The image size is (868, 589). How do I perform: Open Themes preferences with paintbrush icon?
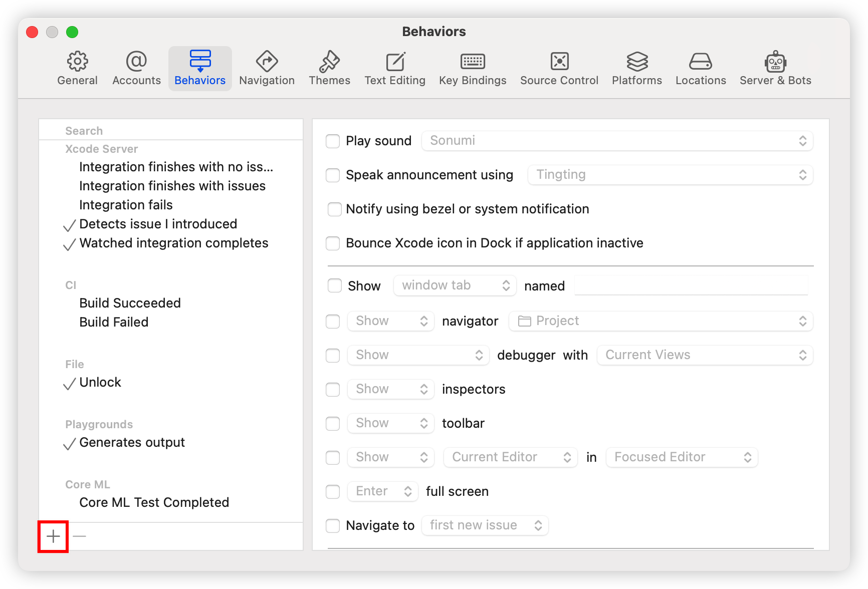[x=329, y=67]
